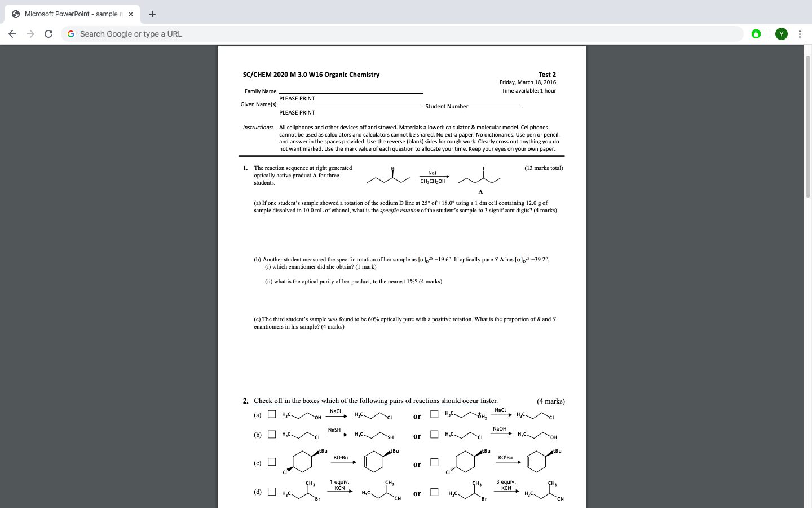Open the Y profile avatar
This screenshot has width=812, height=508.
tap(782, 34)
